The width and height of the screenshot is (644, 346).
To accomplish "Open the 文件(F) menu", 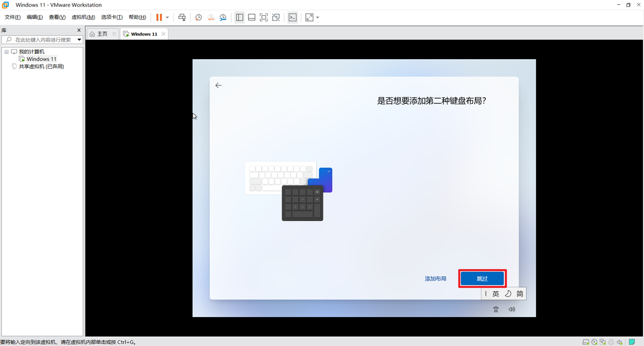I will 12,17.
